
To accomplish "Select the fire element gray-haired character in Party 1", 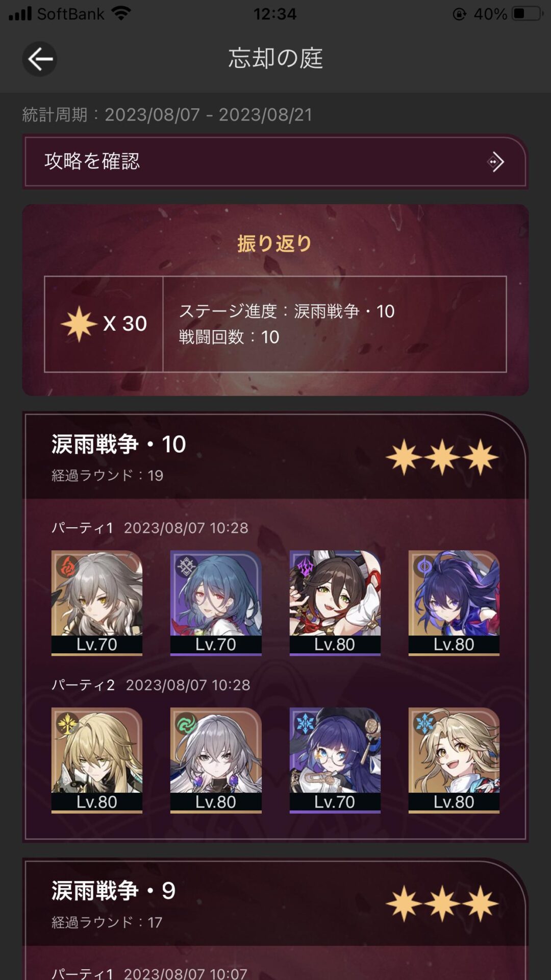I will pos(97,603).
